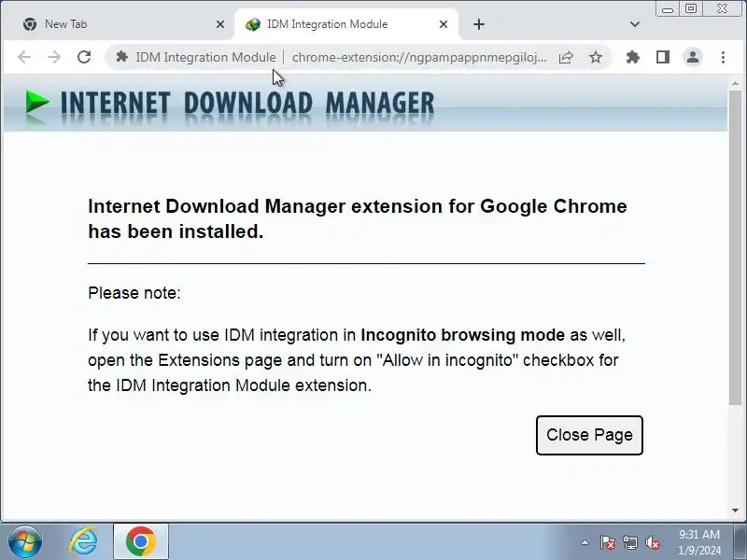Open the Extensions puzzle icon in the toolbar
Screen dimensions: 747x560
click(x=633, y=57)
